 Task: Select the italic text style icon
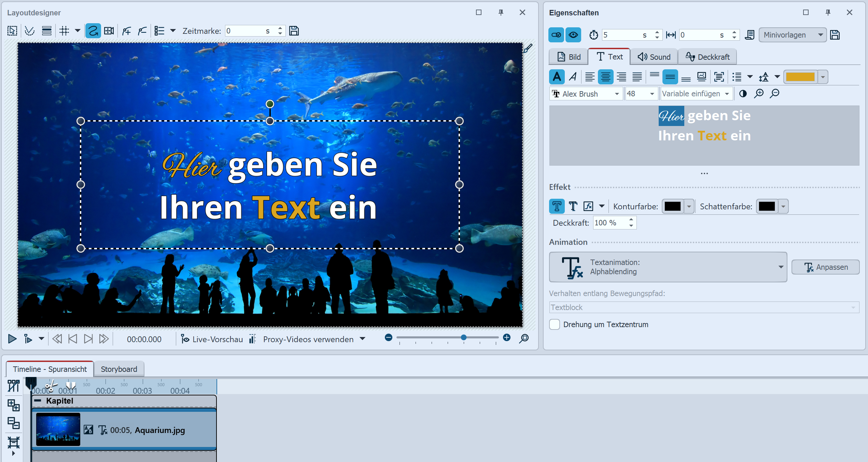pyautogui.click(x=573, y=77)
